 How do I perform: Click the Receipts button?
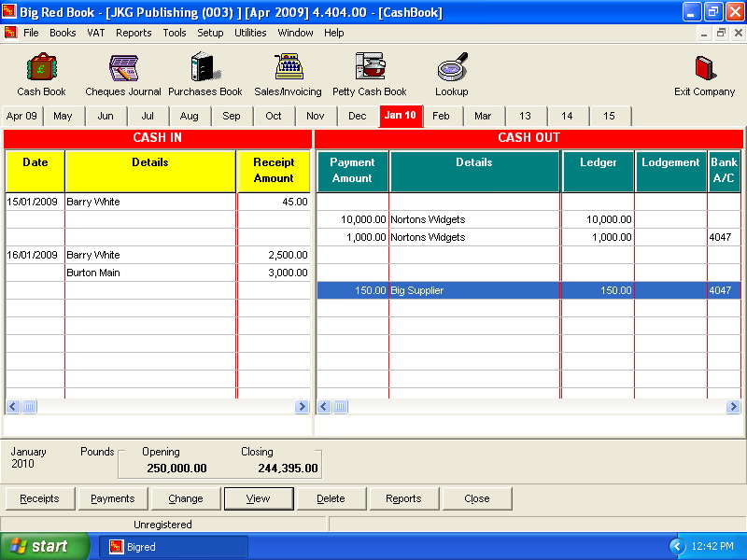[x=40, y=498]
